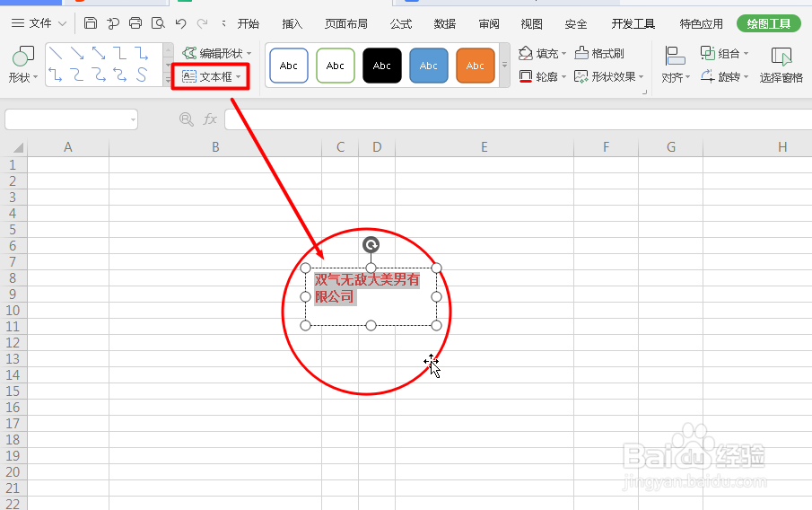Click the undo arrow icon

tap(180, 22)
